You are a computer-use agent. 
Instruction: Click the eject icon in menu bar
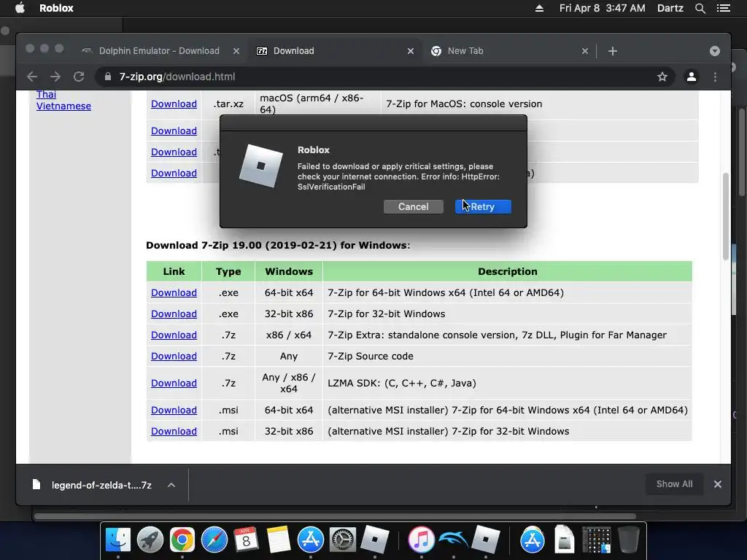coord(539,8)
